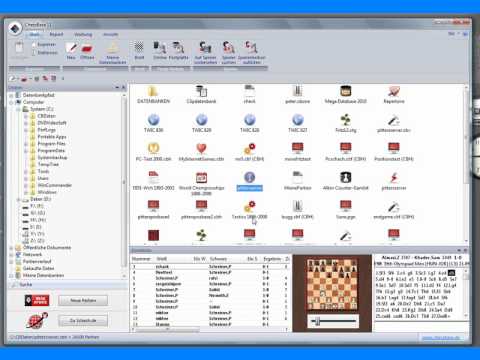
Task: Click the Meine Datenbanken ribbon icon
Action: click(113, 48)
